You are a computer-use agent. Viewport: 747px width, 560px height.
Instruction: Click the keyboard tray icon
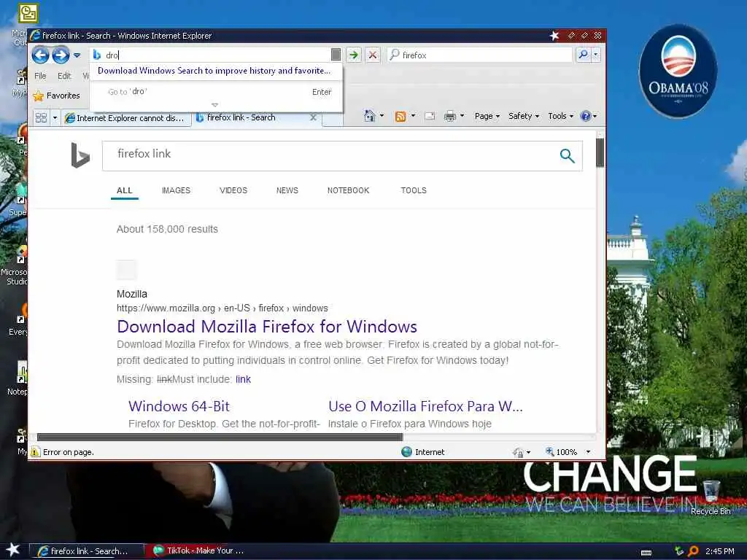646,553
